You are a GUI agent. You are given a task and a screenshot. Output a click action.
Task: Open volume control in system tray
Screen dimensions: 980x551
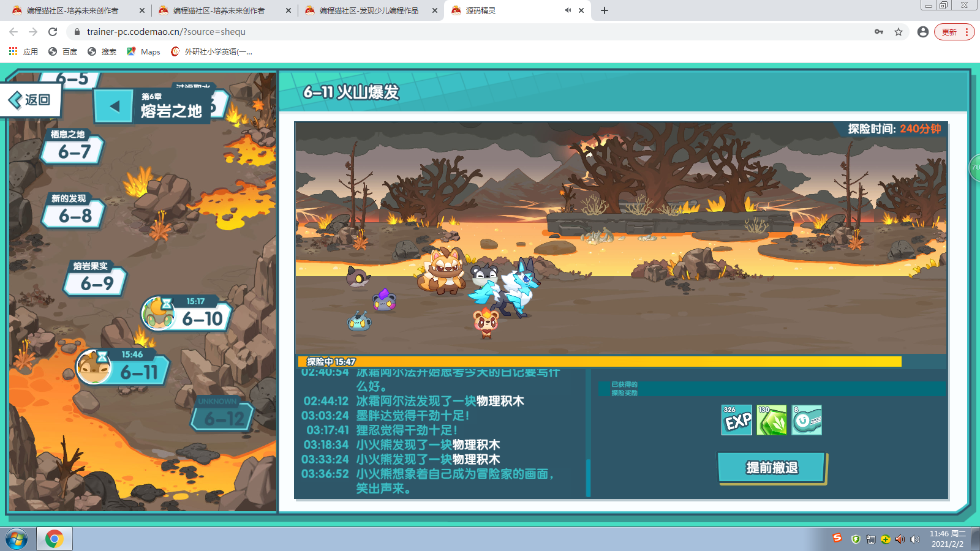(915, 539)
